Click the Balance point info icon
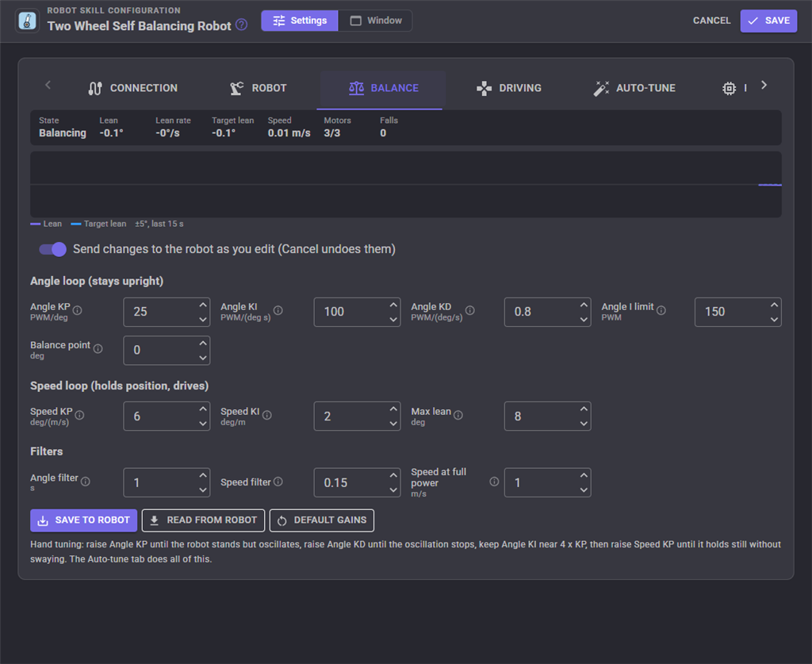812x664 pixels. coord(98,348)
